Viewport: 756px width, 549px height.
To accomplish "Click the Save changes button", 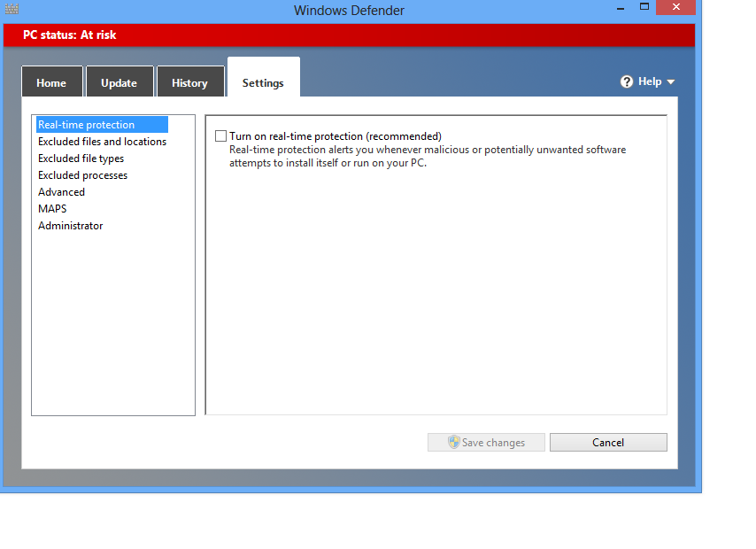I will (x=486, y=443).
